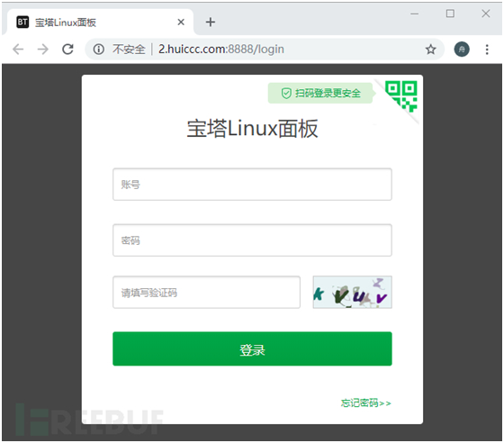Open a new tab with plus button
This screenshot has height=443, width=504.
[211, 22]
